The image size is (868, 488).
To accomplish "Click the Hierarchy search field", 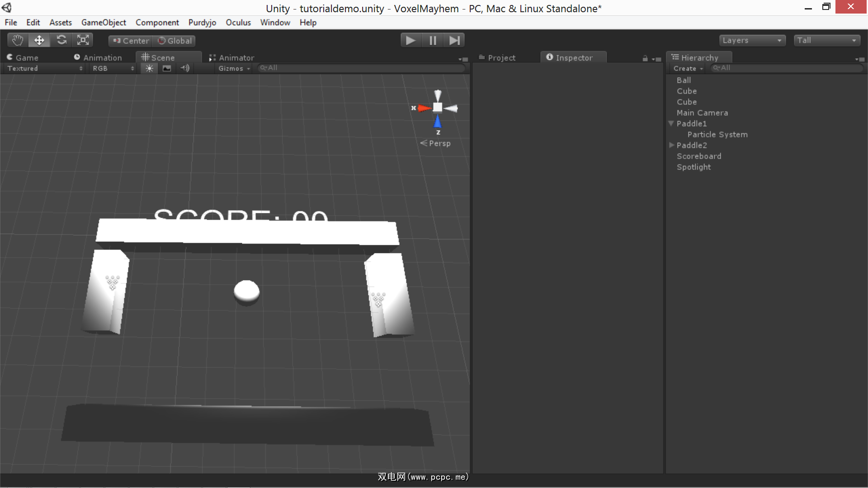I will pos(787,68).
